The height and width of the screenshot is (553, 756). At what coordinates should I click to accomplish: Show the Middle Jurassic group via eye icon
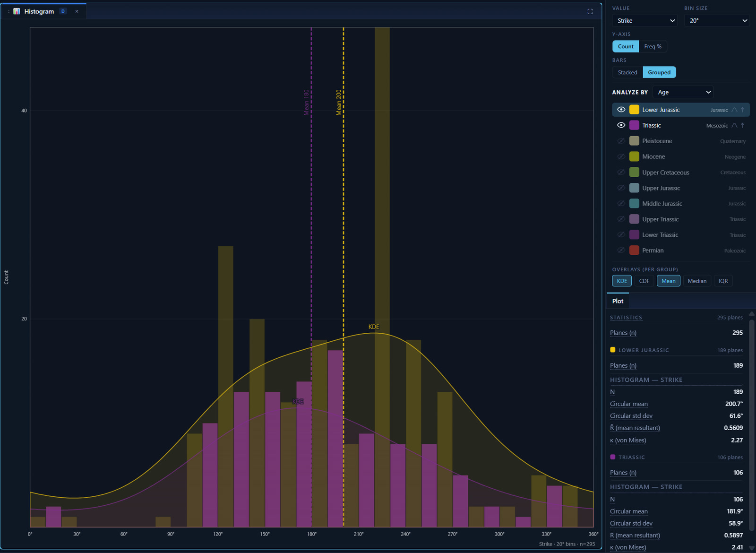621,203
